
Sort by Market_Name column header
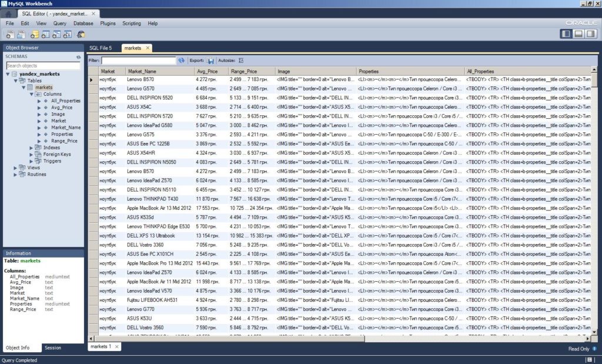pyautogui.click(x=160, y=71)
